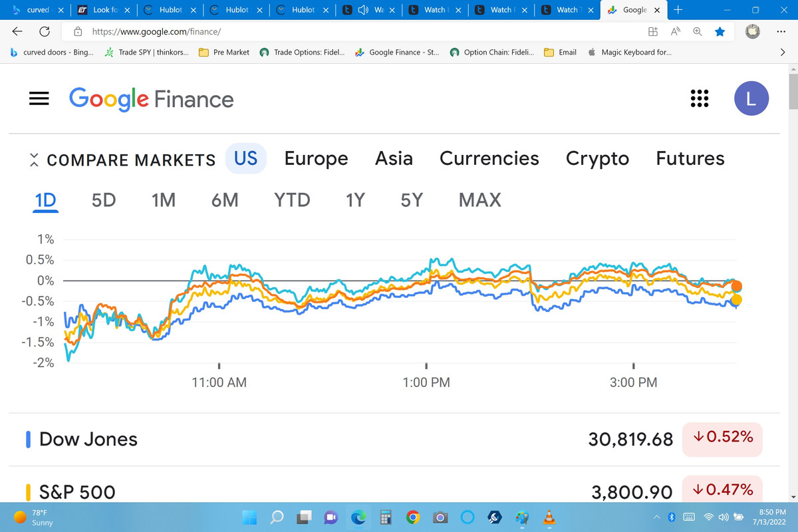Switch to the Crypto tab
Image resolution: width=798 pixels, height=532 pixels.
[x=597, y=158]
